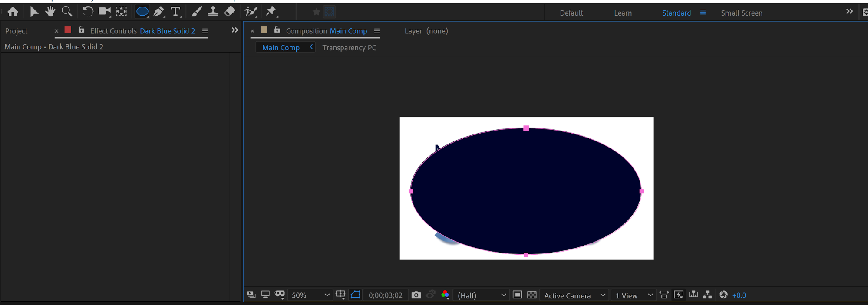Viewport: 868px width, 305px height.
Task: Open the Composition Flowchart icon
Action: pyautogui.click(x=708, y=295)
